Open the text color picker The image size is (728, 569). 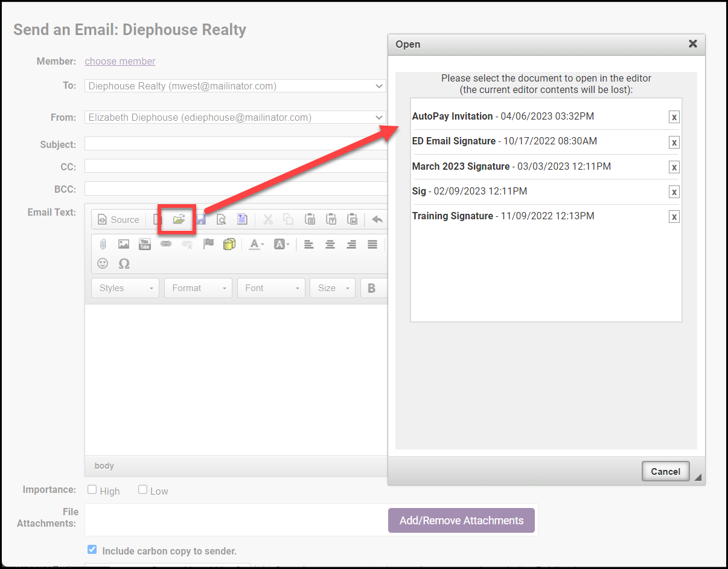pos(256,245)
